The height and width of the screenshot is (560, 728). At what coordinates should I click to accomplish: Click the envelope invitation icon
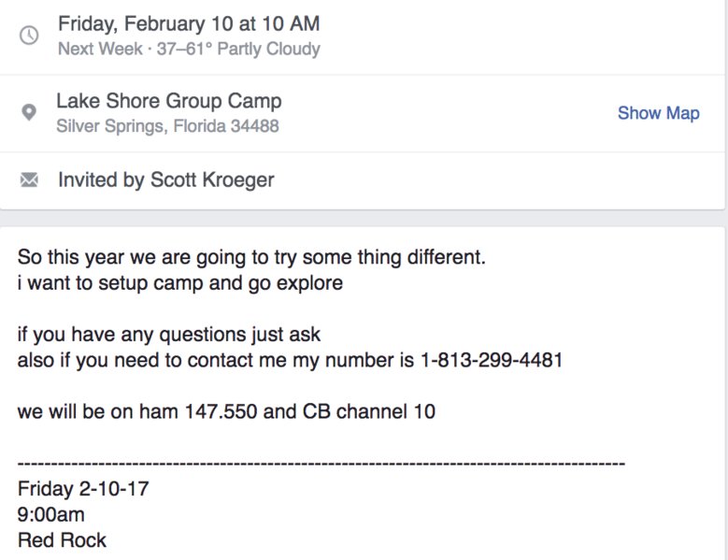(x=29, y=179)
